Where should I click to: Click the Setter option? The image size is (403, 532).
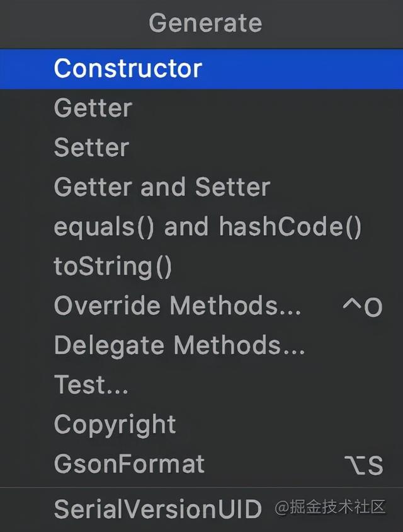[91, 147]
